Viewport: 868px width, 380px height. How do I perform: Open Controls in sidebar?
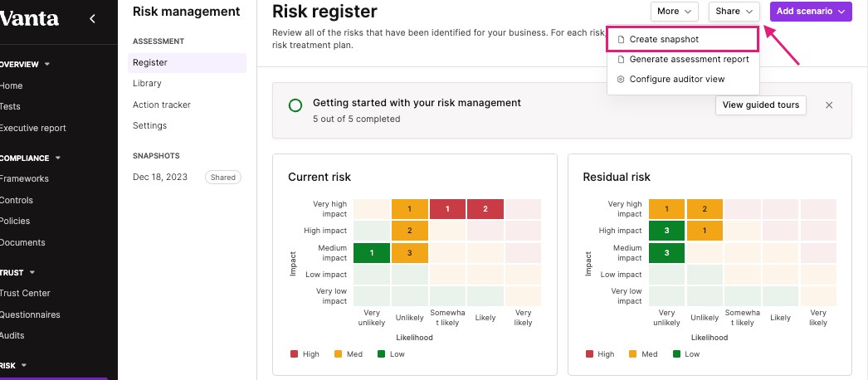click(17, 200)
